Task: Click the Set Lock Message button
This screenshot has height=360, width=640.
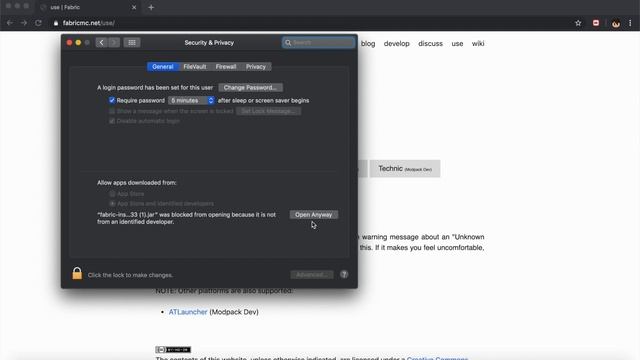Action: click(268, 111)
